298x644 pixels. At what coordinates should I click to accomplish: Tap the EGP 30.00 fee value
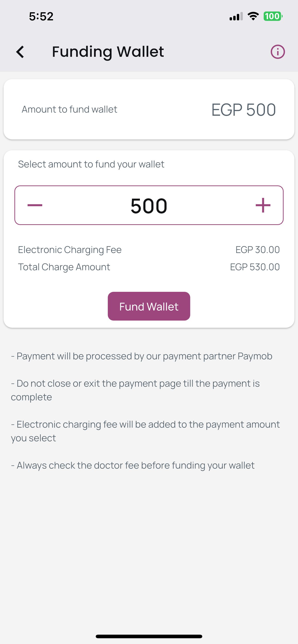(x=257, y=250)
